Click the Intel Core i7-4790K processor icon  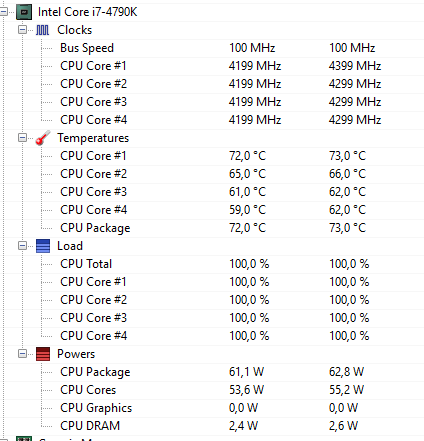pyautogui.click(x=24, y=12)
